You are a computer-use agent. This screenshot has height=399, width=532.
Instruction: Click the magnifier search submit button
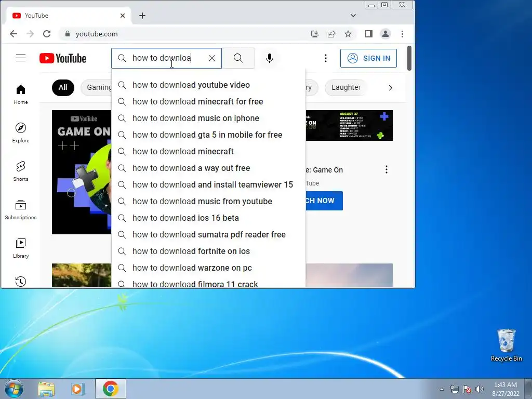(238, 58)
